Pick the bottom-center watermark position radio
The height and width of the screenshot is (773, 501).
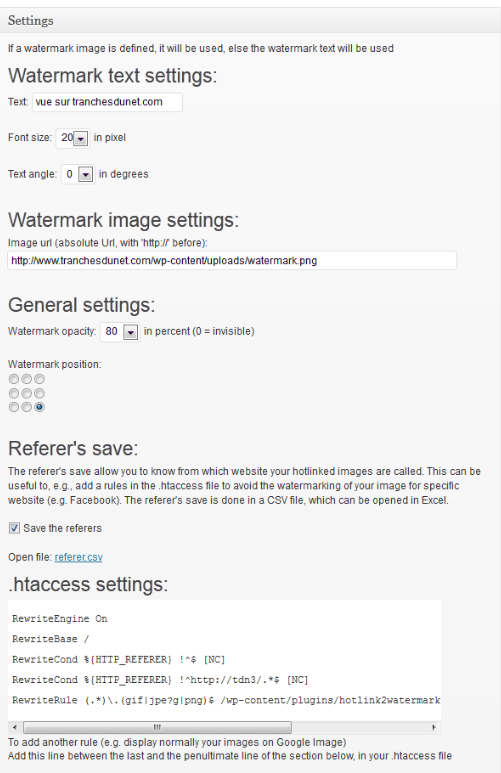click(x=27, y=407)
